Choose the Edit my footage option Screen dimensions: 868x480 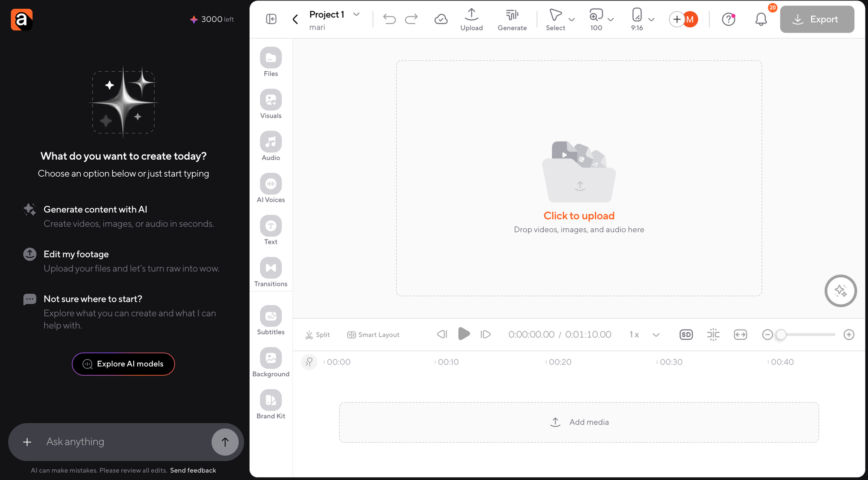(x=76, y=254)
